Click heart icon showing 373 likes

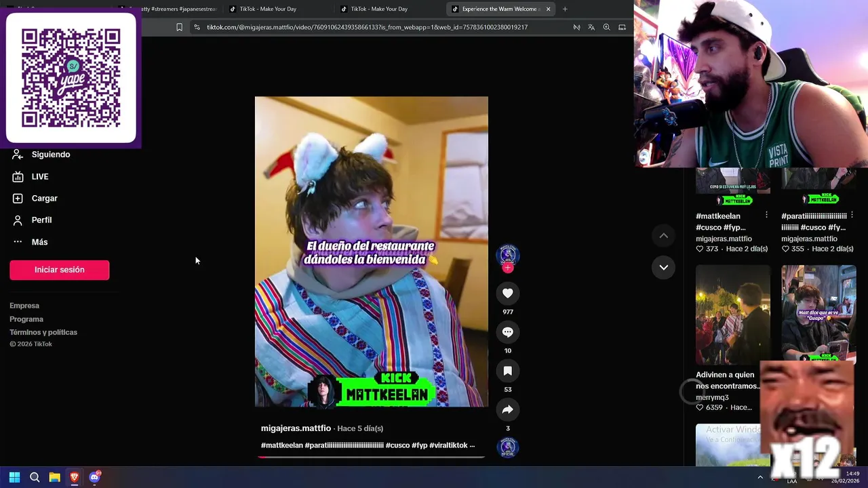[700, 249]
